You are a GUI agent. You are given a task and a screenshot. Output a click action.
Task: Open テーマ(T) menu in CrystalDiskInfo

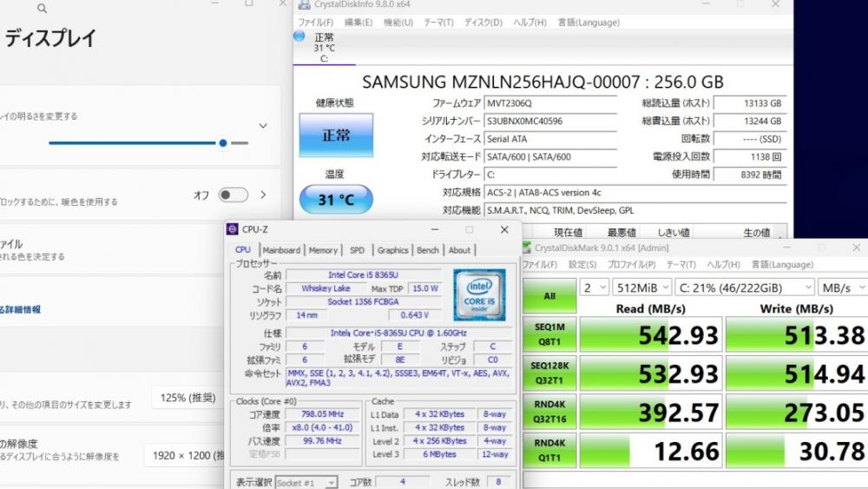(x=438, y=23)
